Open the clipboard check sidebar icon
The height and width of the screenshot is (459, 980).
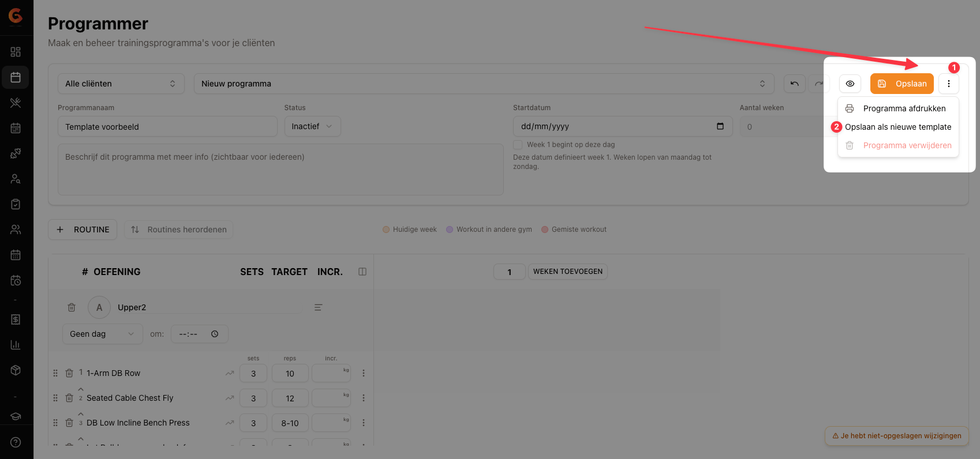[x=16, y=204]
